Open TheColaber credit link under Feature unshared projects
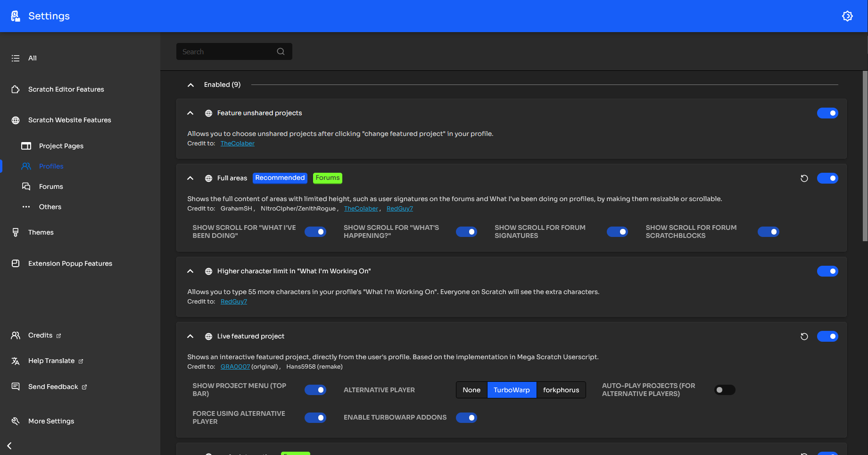 pos(238,143)
